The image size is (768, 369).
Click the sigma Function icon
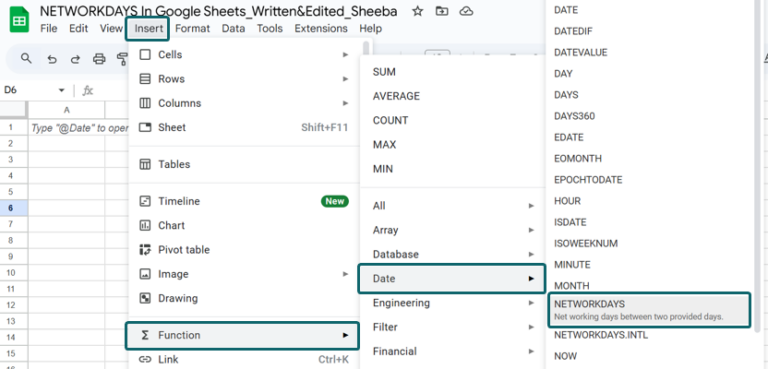[x=145, y=335]
